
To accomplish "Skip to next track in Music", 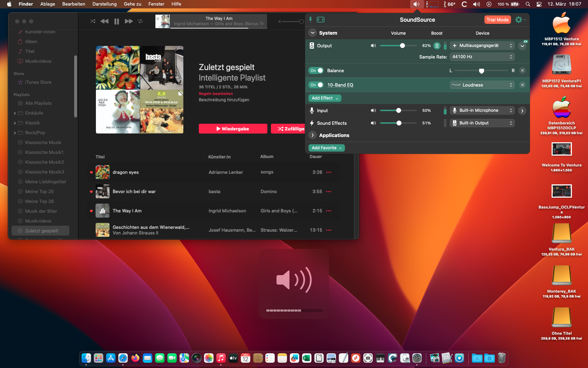I will 129,21.
